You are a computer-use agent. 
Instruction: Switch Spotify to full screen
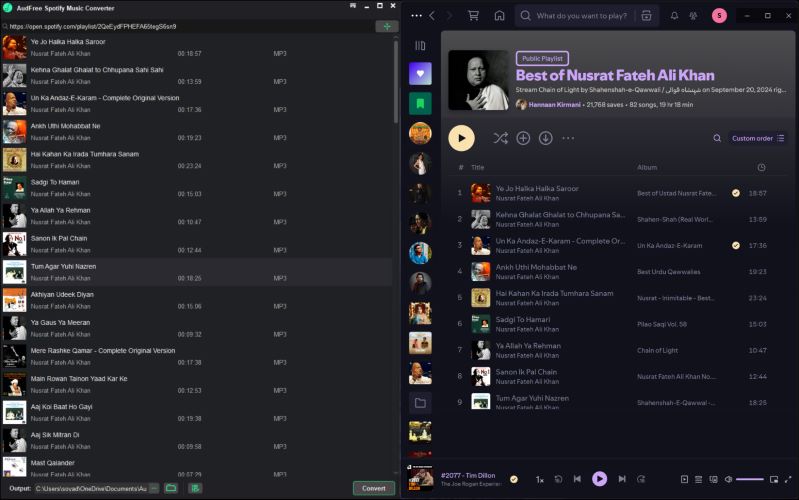pos(788,479)
